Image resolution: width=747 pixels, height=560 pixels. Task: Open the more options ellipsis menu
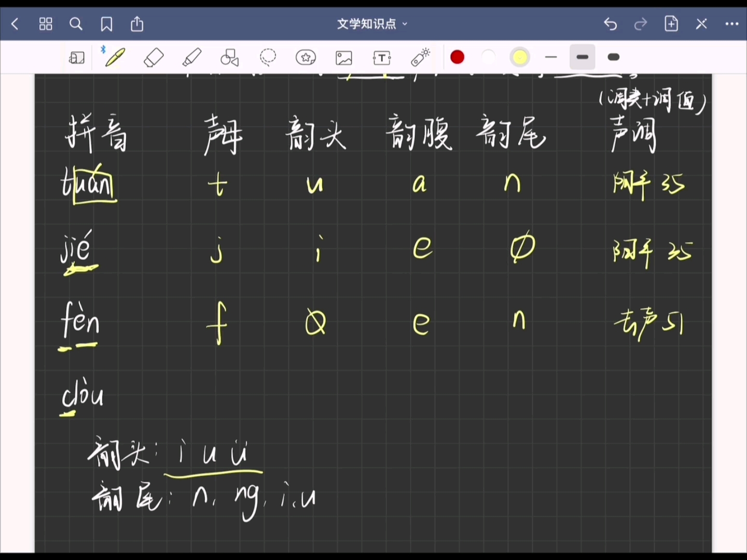pyautogui.click(x=732, y=24)
